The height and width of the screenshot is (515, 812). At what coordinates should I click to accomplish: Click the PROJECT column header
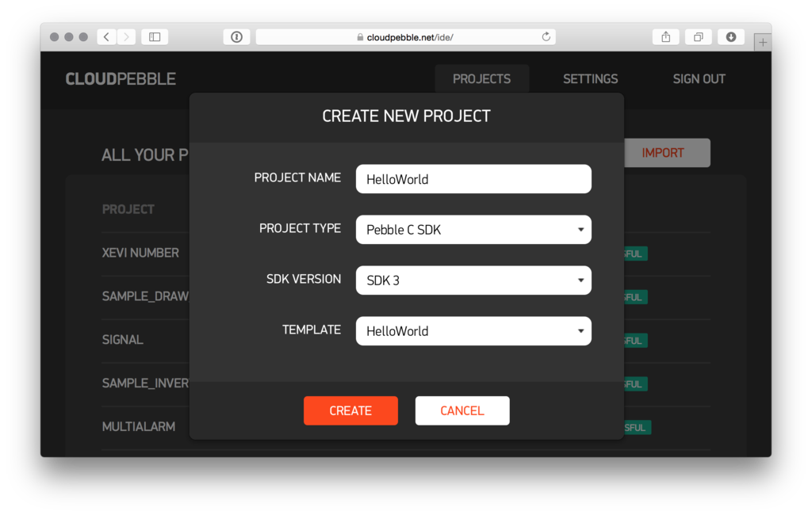click(x=128, y=209)
